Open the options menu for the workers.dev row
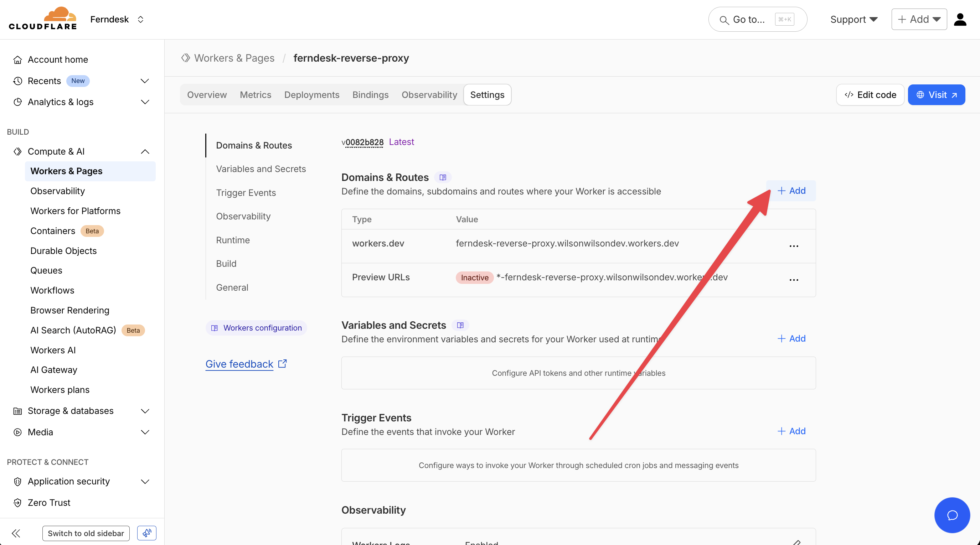 (x=794, y=246)
